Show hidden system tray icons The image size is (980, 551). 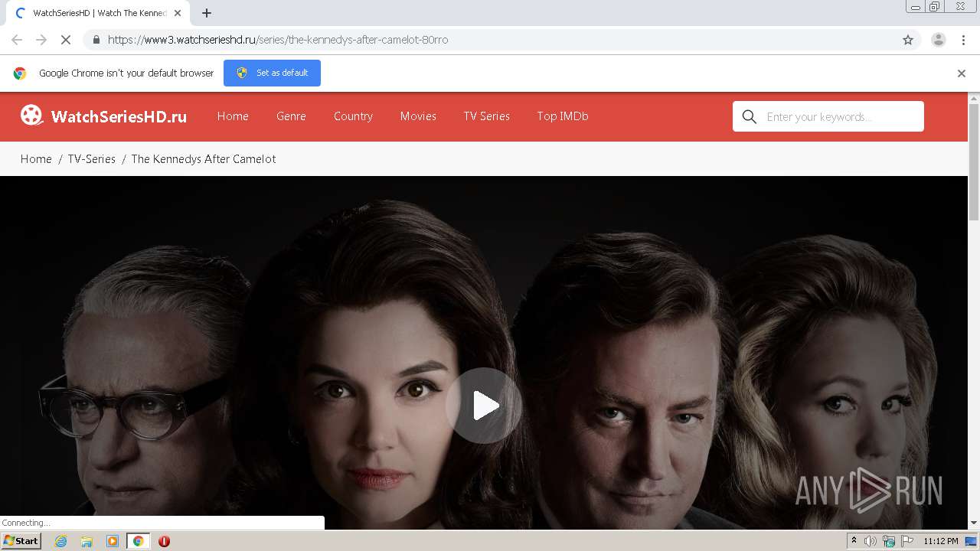tap(854, 541)
